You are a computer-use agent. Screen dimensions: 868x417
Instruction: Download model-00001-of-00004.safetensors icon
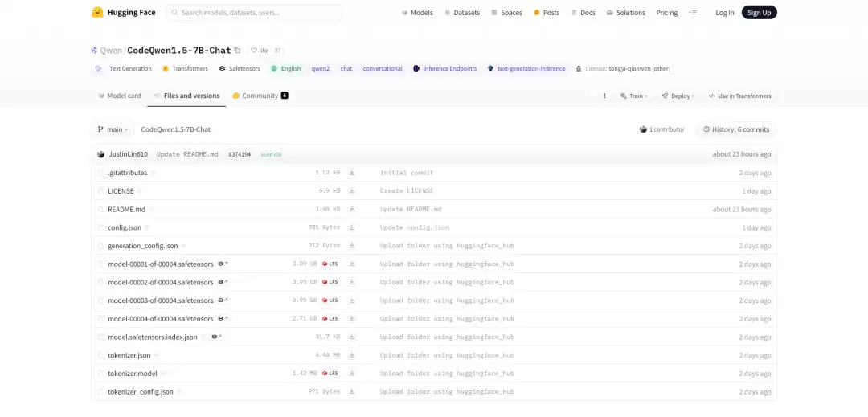351,264
